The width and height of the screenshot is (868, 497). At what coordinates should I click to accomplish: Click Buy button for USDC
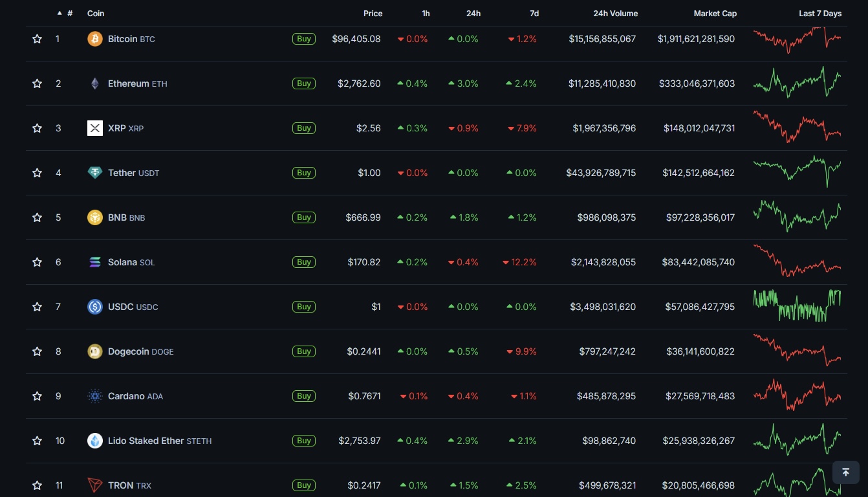click(304, 307)
